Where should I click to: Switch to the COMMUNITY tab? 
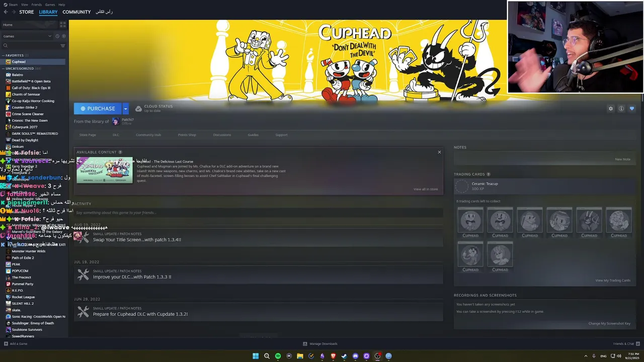pyautogui.click(x=76, y=12)
